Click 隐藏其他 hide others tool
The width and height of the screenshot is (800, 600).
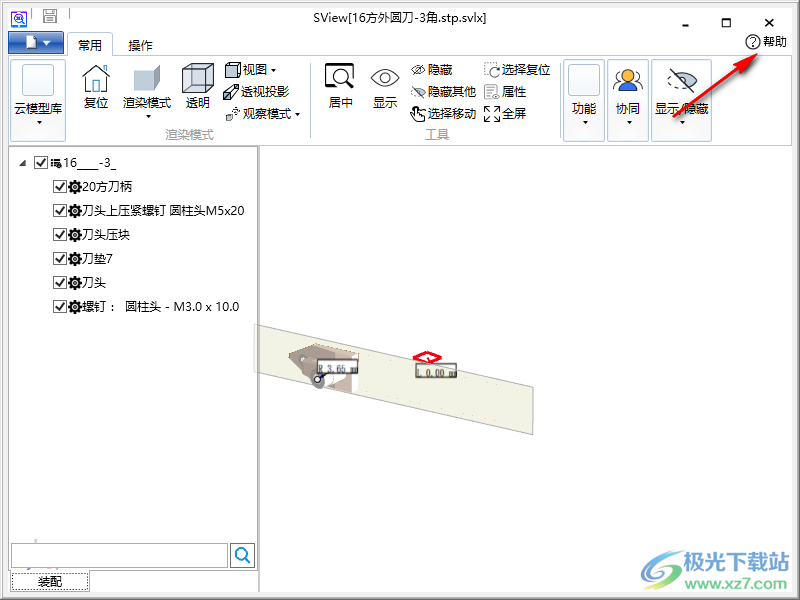pos(443,92)
